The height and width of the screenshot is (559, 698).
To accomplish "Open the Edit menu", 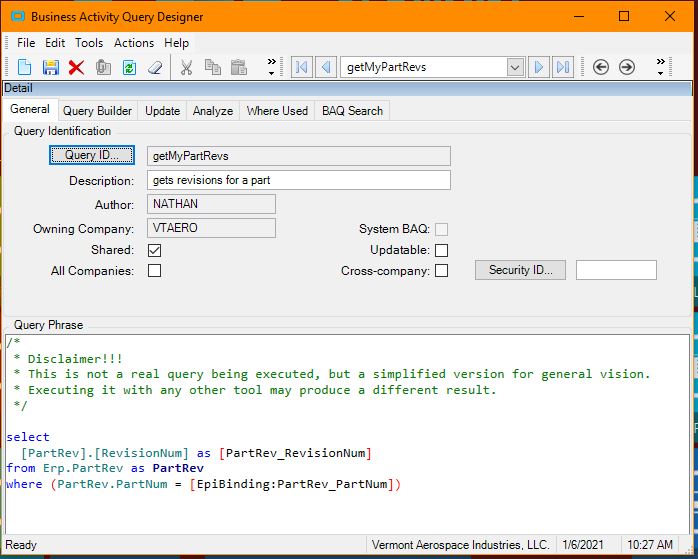I will (55, 43).
